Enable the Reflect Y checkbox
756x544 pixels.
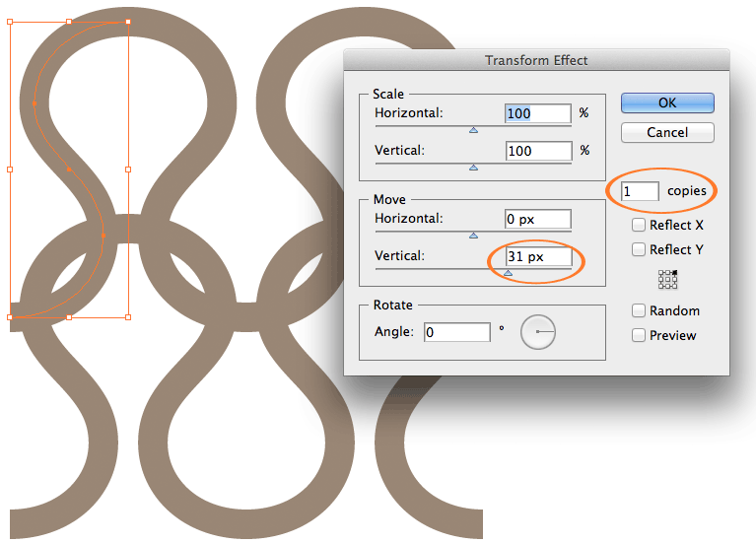(639, 249)
